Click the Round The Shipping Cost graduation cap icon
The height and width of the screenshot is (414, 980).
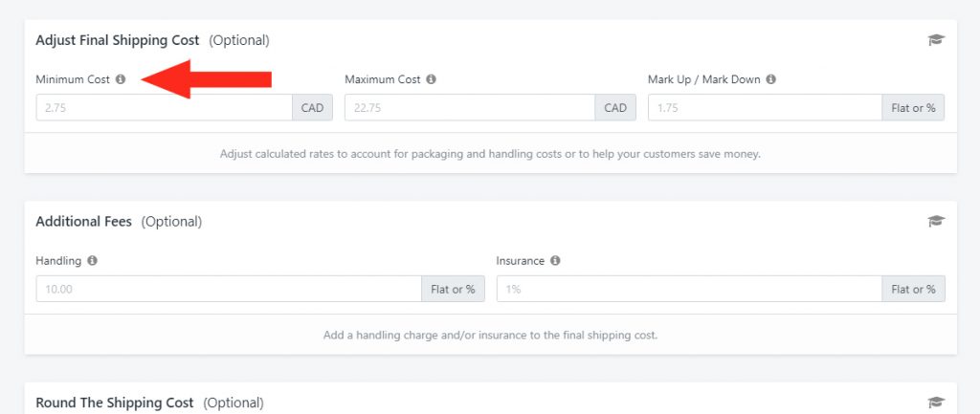pos(936,403)
